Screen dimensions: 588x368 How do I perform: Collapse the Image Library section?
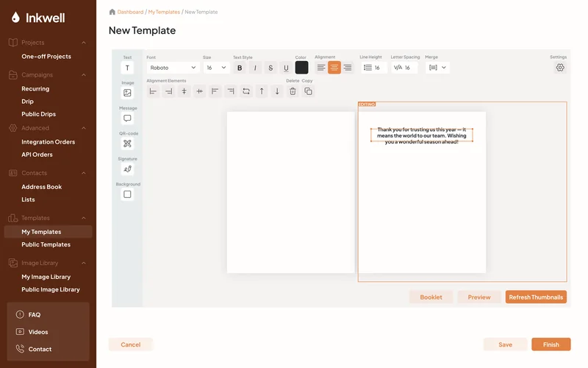coord(84,263)
